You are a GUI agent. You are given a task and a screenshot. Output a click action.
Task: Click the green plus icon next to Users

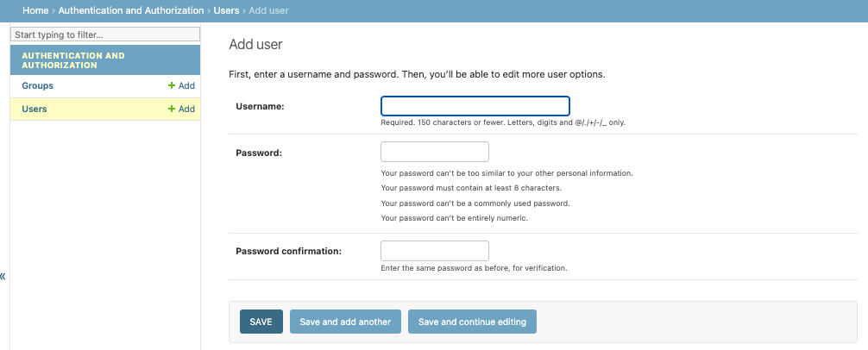coord(172,109)
